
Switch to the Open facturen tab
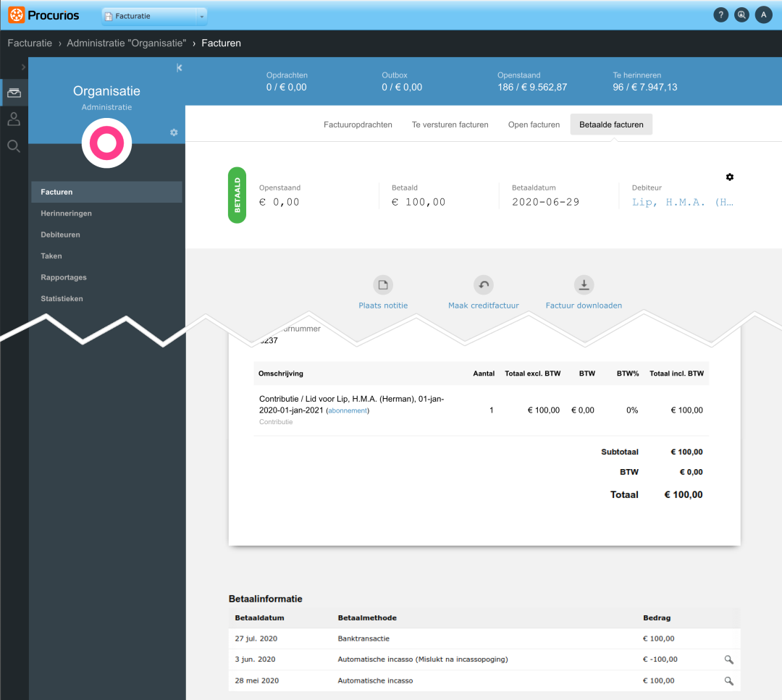(534, 125)
